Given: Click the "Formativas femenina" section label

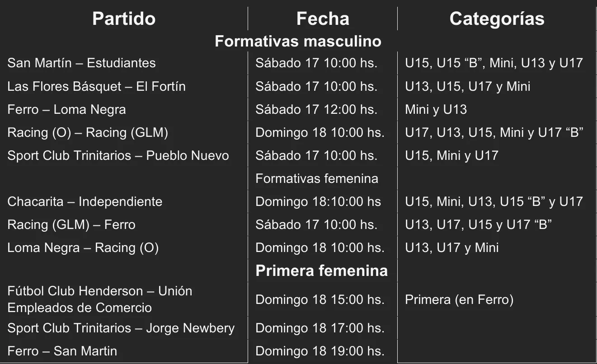Looking at the screenshot, I should point(317,178).
